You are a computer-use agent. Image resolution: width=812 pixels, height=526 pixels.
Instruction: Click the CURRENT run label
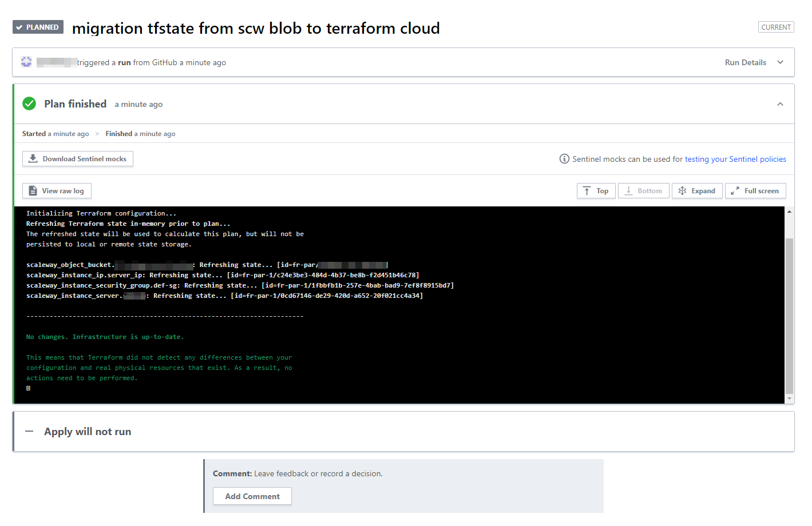click(x=776, y=27)
